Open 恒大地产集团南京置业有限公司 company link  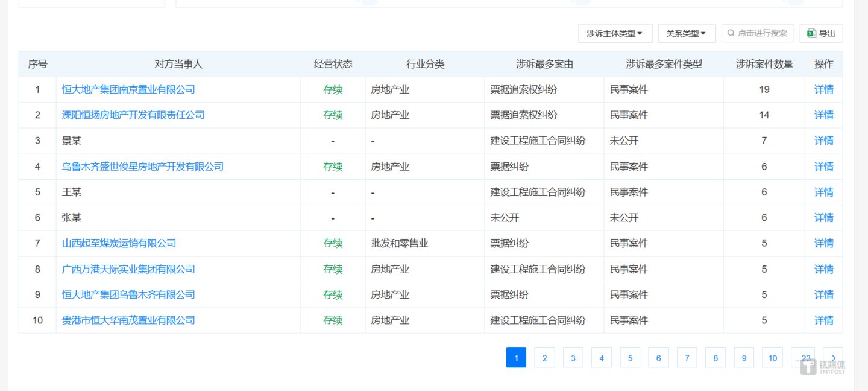pos(128,89)
